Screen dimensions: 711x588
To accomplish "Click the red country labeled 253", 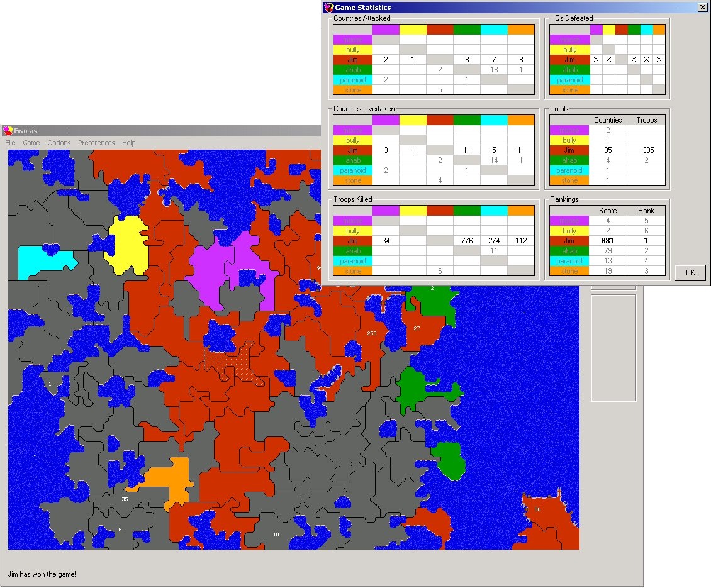I will (x=372, y=333).
